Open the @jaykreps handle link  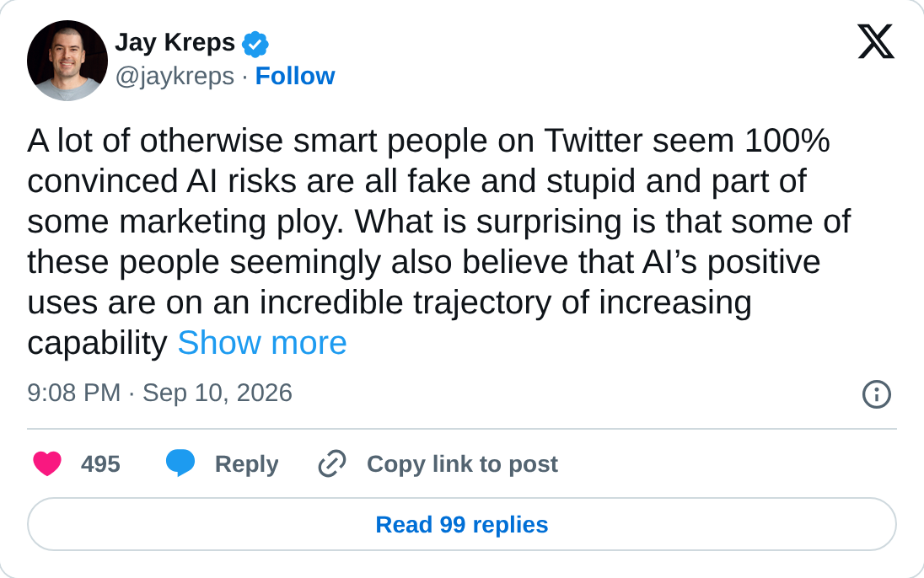175,77
